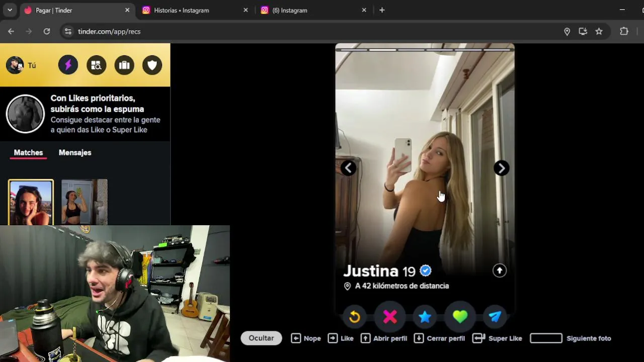Open the browser extensions puzzle icon
644x362 pixels.
click(x=624, y=31)
